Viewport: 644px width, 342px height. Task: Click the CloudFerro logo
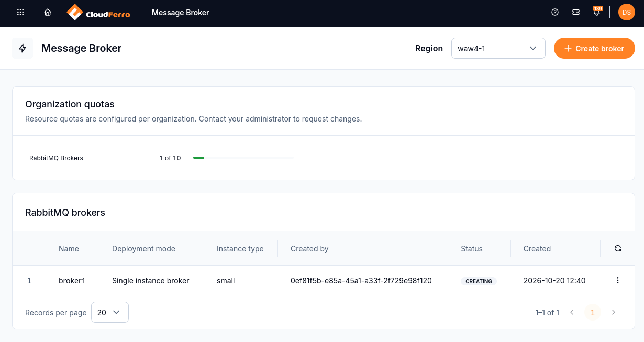(x=98, y=13)
